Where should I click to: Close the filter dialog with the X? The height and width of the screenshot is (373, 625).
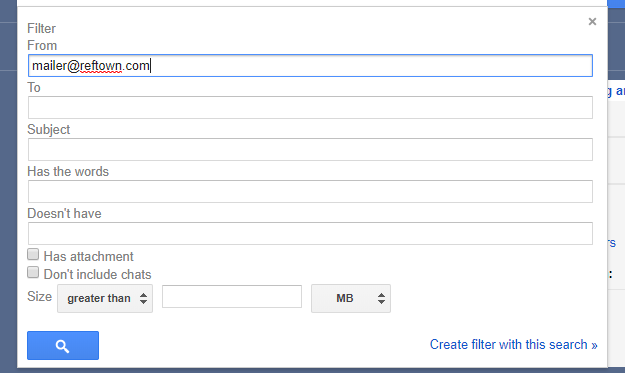point(592,22)
